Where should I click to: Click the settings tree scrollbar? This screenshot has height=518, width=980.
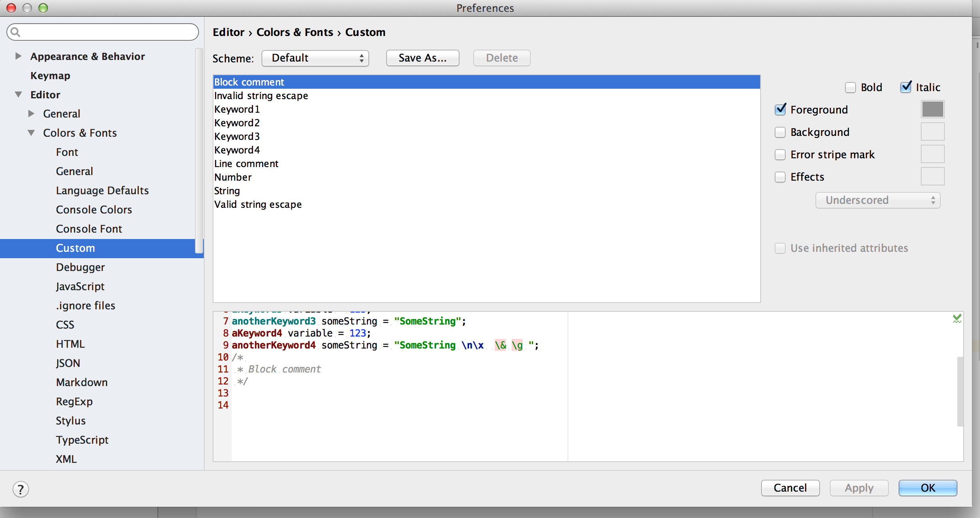(199, 151)
